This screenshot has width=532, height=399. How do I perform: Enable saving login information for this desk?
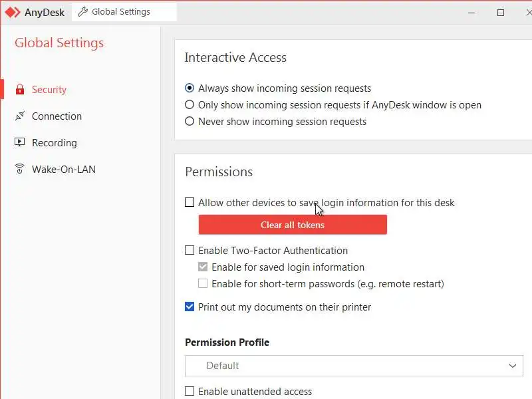(x=190, y=203)
